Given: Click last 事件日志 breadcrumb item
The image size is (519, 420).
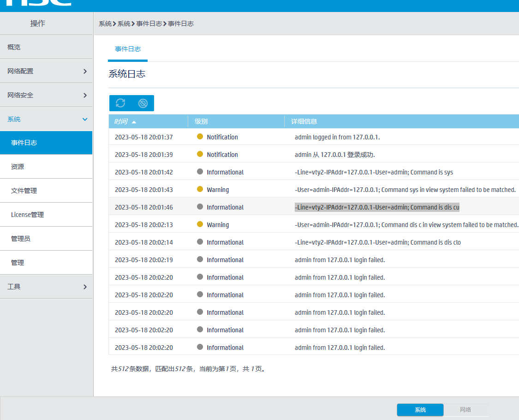Looking at the screenshot, I should (x=181, y=24).
